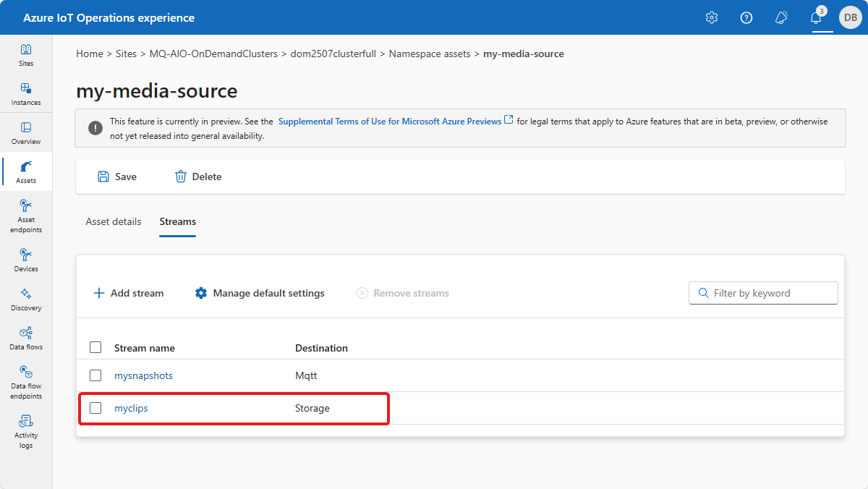Check the mysnapshots stream checkbox
868x489 pixels.
tap(95, 375)
